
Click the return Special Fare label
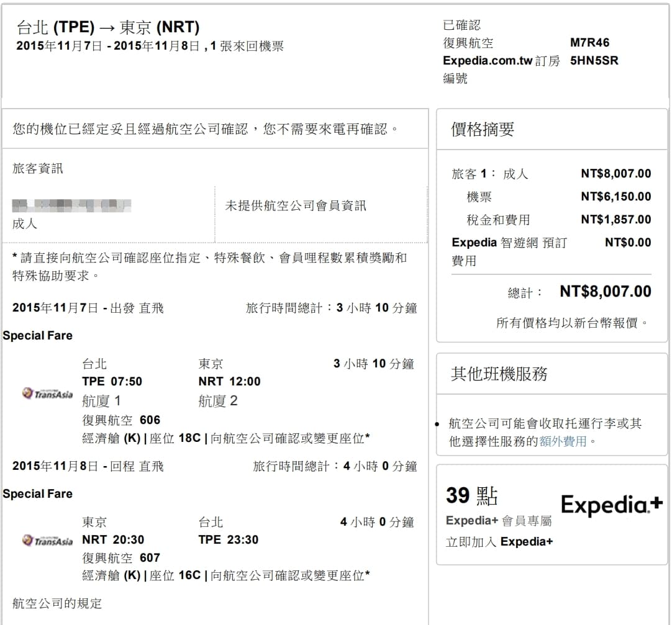tap(38, 494)
